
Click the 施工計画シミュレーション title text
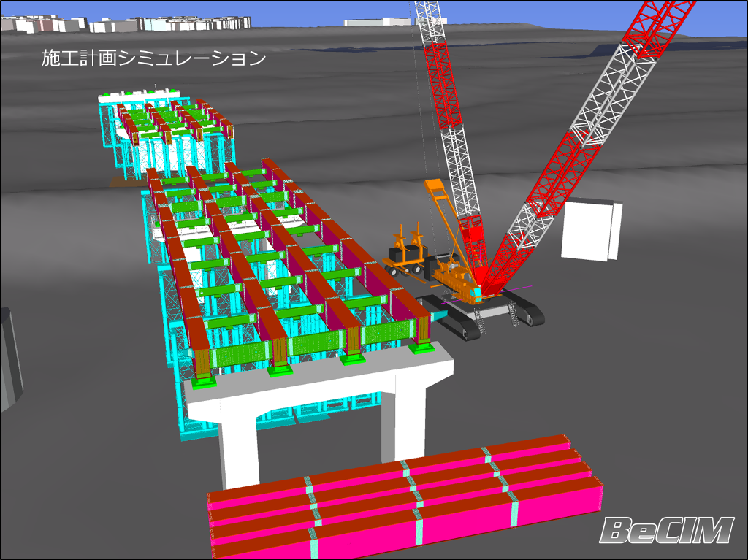click(x=153, y=58)
